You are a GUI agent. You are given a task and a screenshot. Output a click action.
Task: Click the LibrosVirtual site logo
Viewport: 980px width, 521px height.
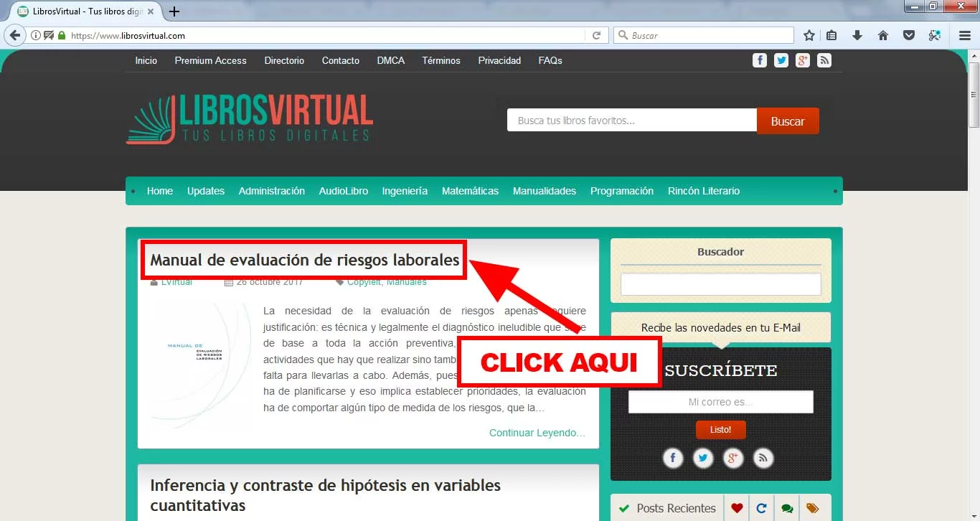[250, 119]
